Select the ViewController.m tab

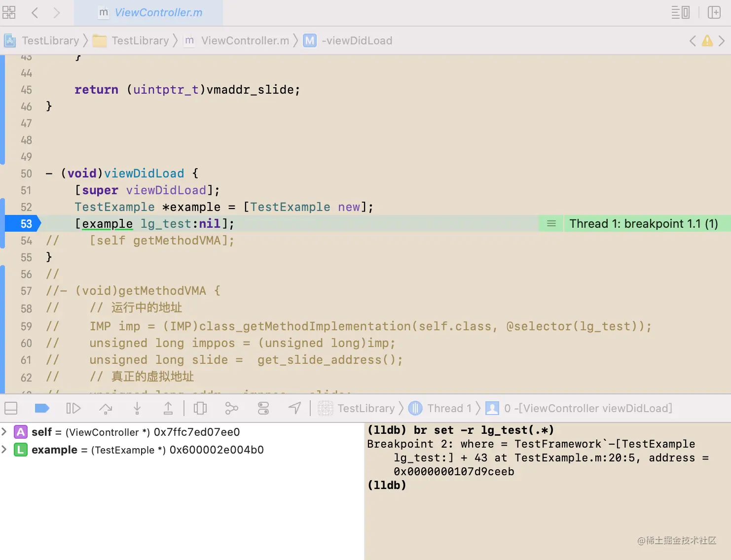pyautogui.click(x=148, y=13)
